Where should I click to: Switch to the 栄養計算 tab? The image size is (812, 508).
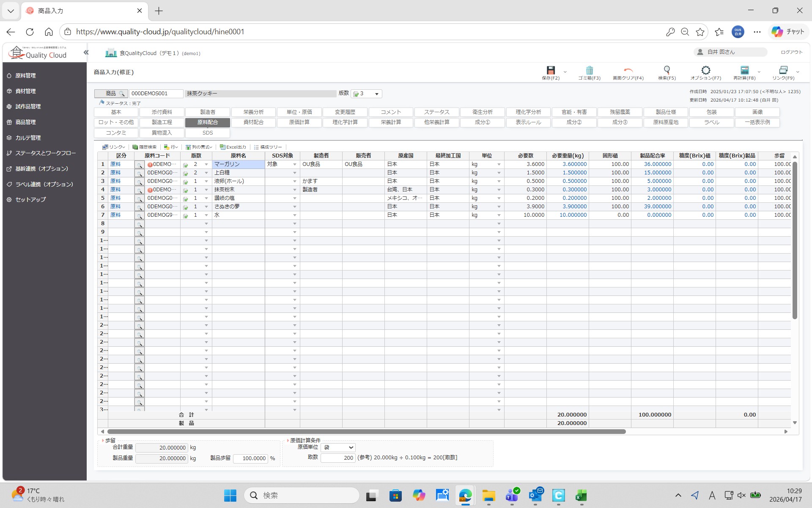[x=391, y=122]
